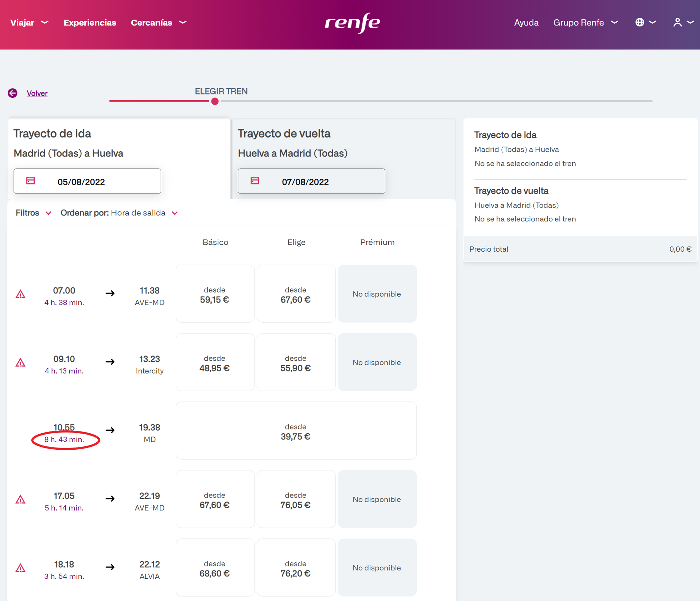Expand the Viajar menu
The width and height of the screenshot is (700, 601).
coord(29,23)
